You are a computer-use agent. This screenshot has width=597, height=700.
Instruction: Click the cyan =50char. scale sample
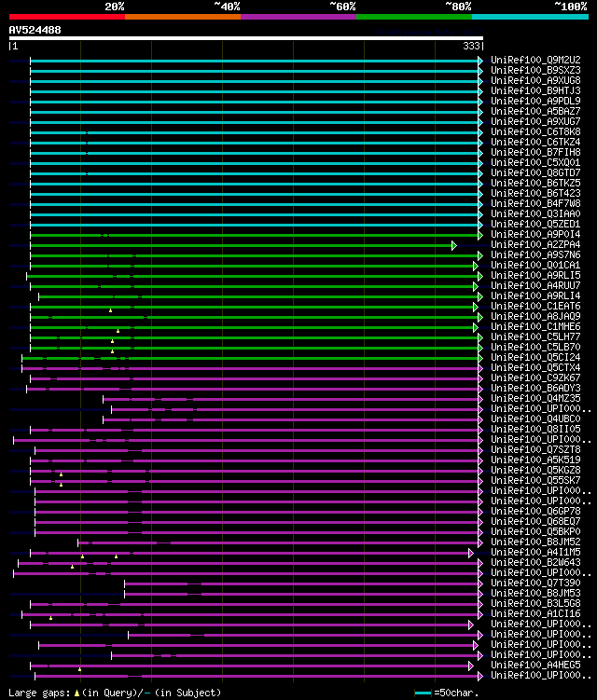[423, 693]
